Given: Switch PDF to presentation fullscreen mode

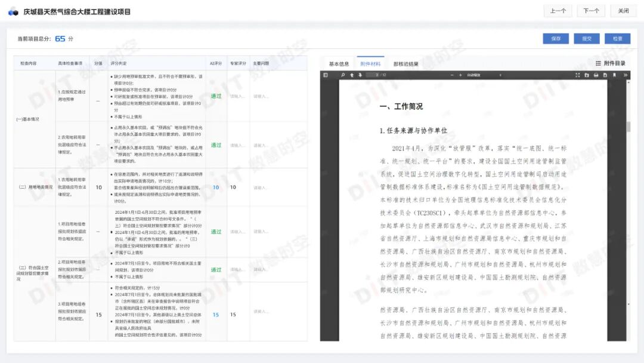Looking at the screenshot, I should [577, 75].
